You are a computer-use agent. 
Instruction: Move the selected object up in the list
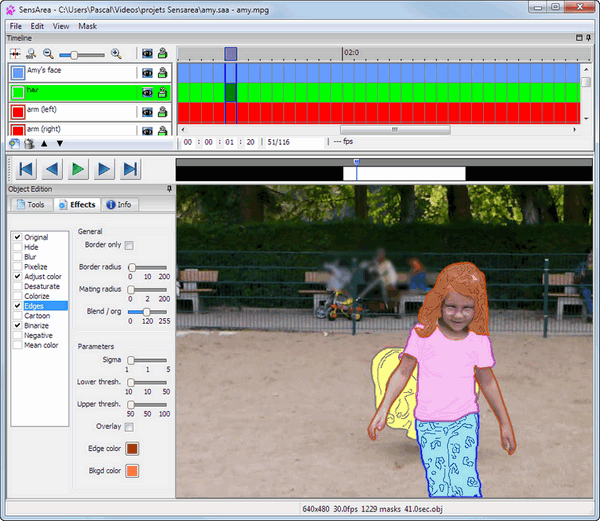pyautogui.click(x=44, y=143)
